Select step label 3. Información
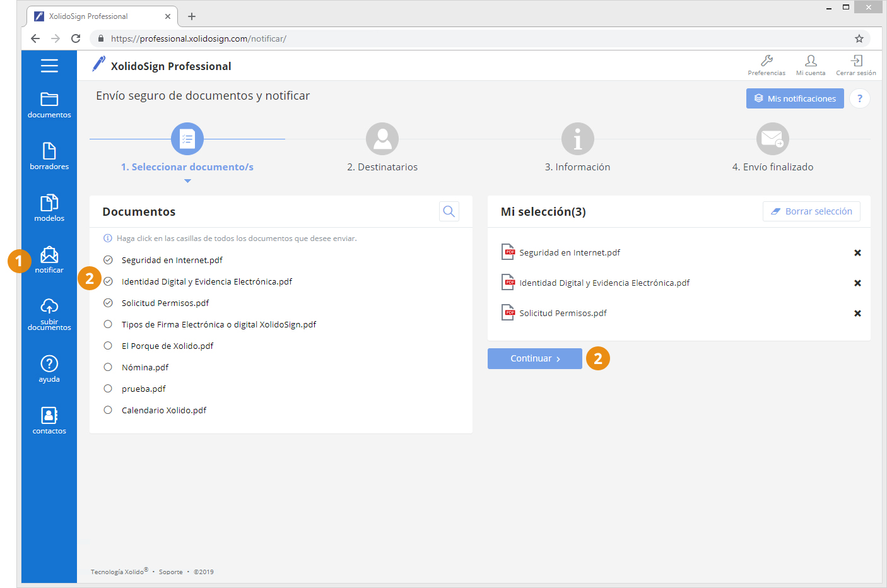This screenshot has width=887, height=588. [x=578, y=167]
